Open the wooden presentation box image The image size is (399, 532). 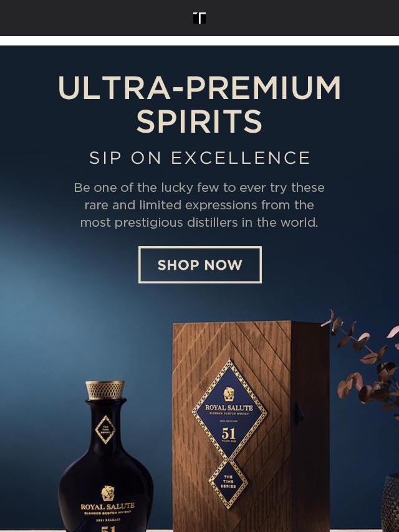251,426
